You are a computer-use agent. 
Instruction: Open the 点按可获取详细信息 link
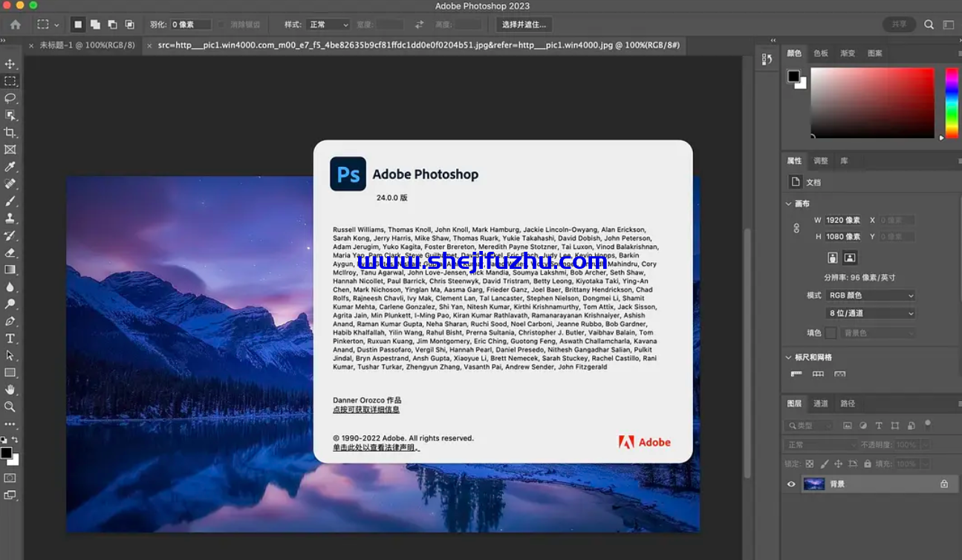click(x=366, y=410)
